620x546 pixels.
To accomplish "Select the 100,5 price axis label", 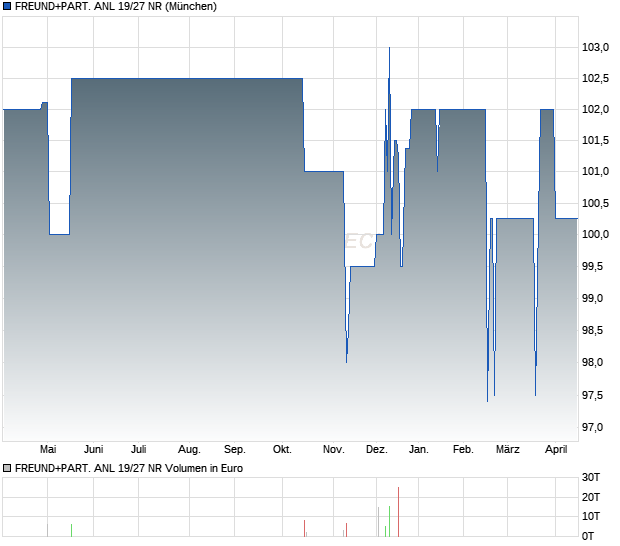I will (x=595, y=203).
